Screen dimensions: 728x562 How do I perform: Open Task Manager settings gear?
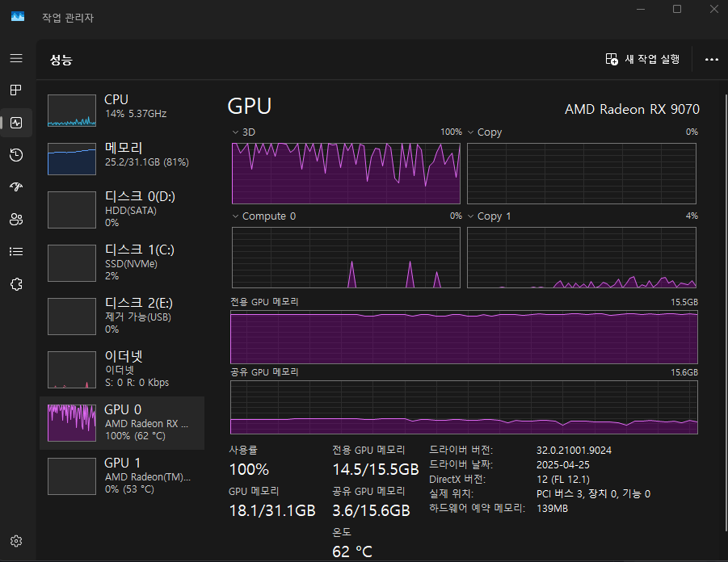pyautogui.click(x=16, y=541)
